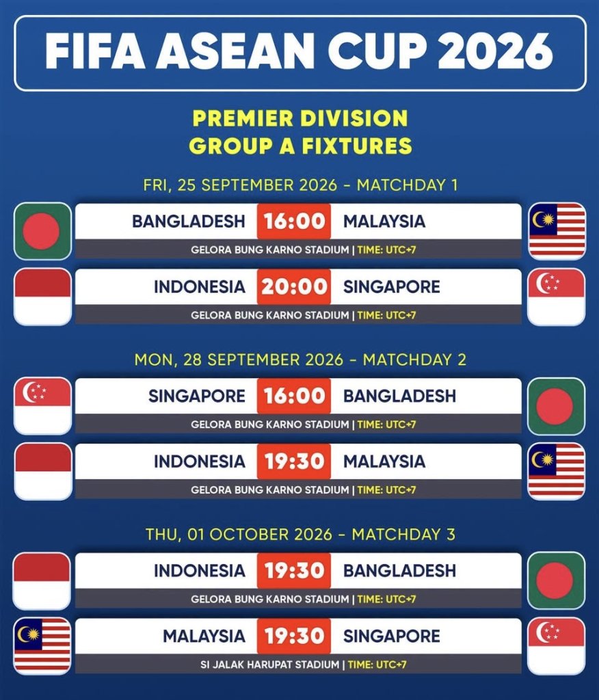Image resolution: width=599 pixels, height=700 pixels.
Task: Click the Matchday 1 date heading
Action: 300,185
